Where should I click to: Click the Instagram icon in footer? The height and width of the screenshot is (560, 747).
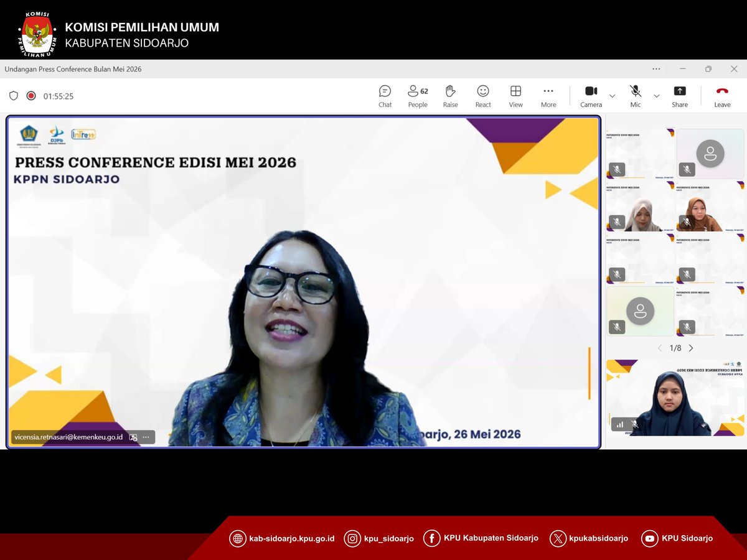(353, 539)
